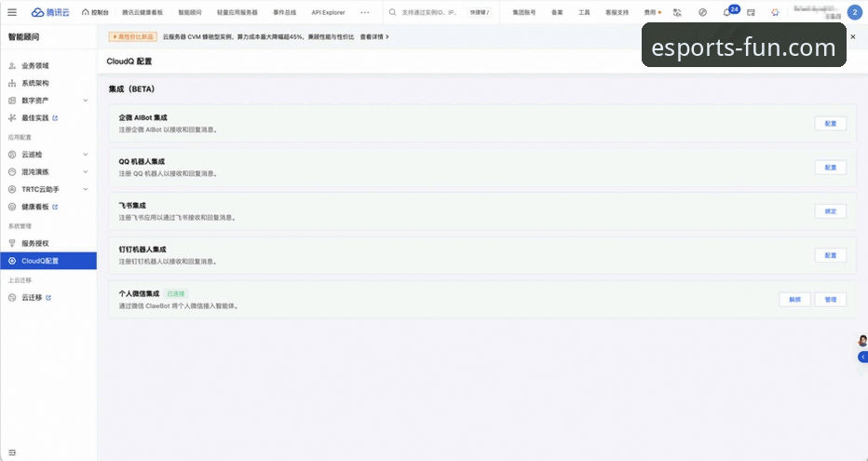Viewport: 868px width, 461px height.
Task: Click the top search input field
Action: click(x=431, y=12)
